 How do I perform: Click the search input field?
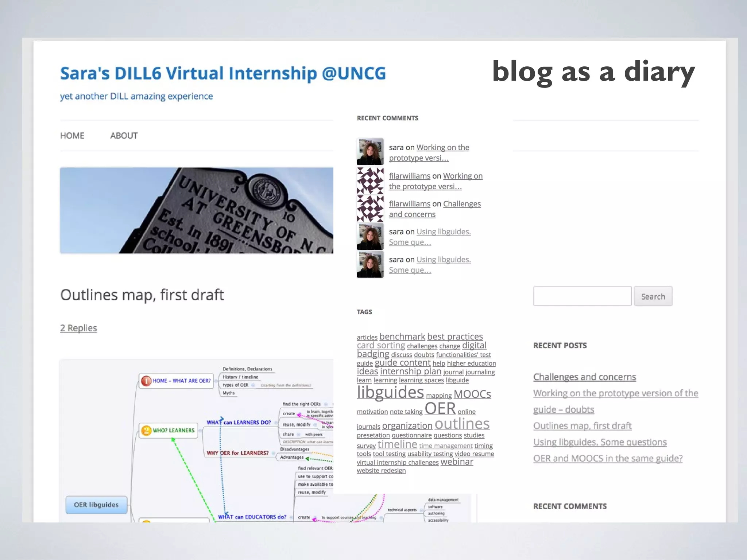point(582,296)
